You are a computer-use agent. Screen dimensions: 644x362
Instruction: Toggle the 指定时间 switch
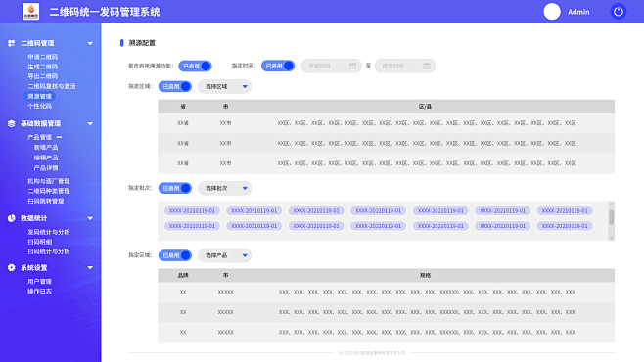[278, 66]
